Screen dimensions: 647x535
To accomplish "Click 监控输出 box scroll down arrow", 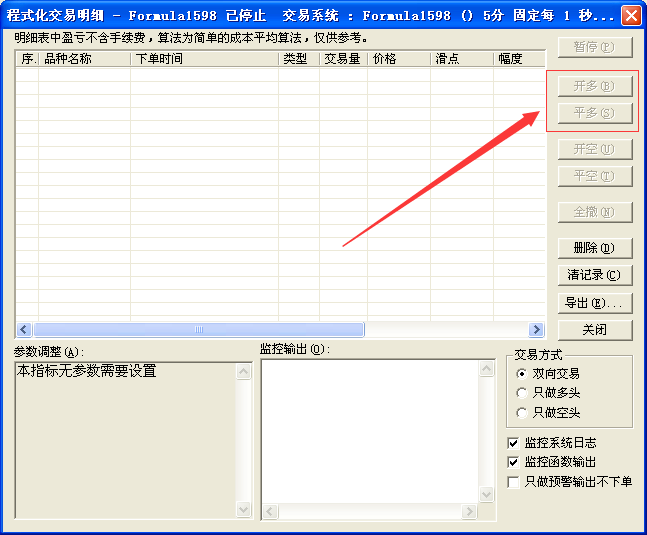I will click(x=487, y=494).
